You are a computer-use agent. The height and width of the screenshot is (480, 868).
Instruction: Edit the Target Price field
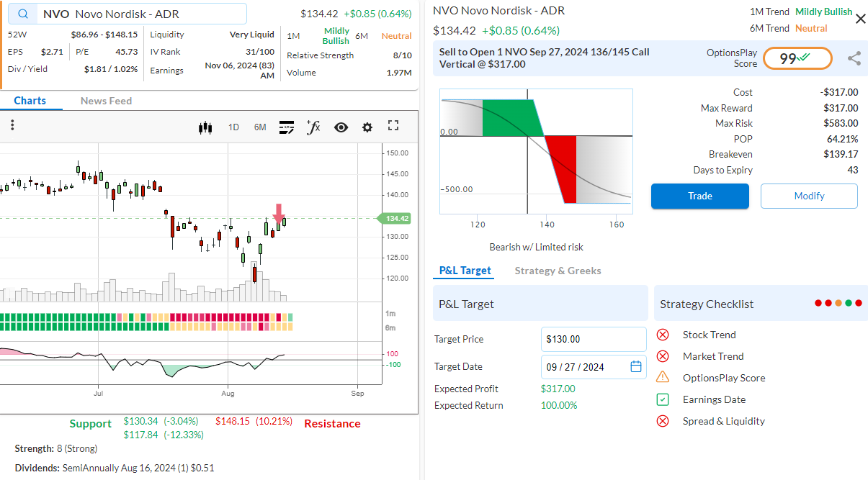coord(594,339)
